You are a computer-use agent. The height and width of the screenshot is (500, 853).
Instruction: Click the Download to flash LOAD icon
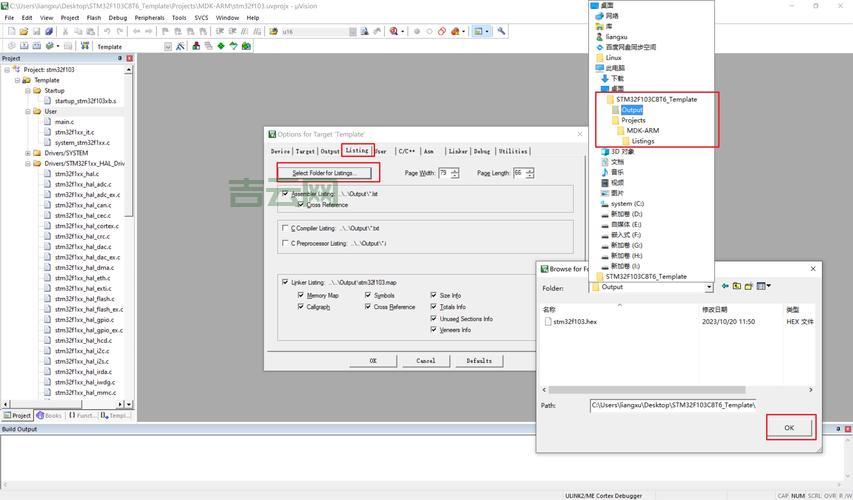85,46
